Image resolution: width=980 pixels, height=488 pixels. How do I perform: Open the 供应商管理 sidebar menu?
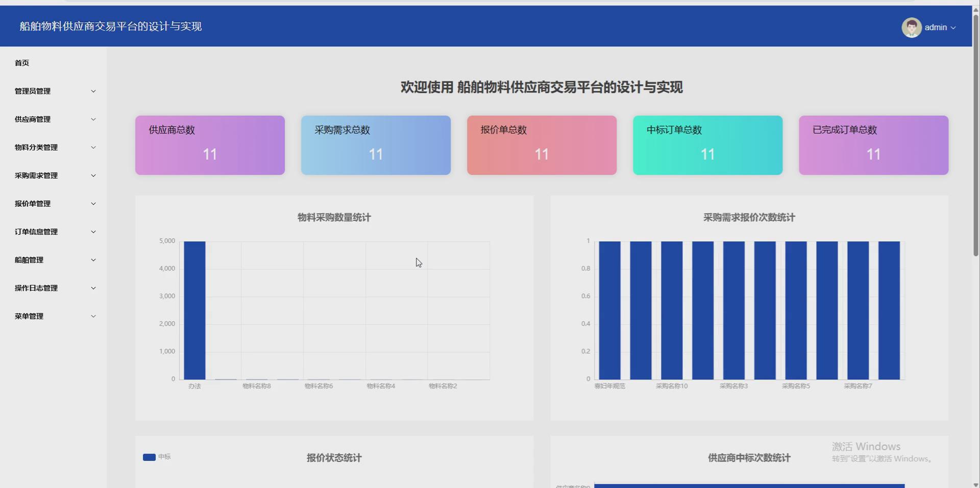tap(54, 119)
